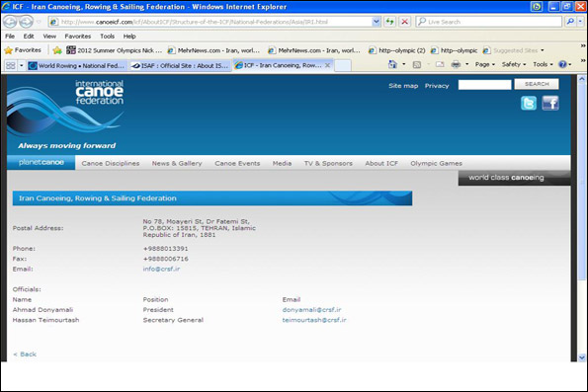The height and width of the screenshot is (392, 588).
Task: Click the info@crsf.ir email link
Action: coord(161,269)
